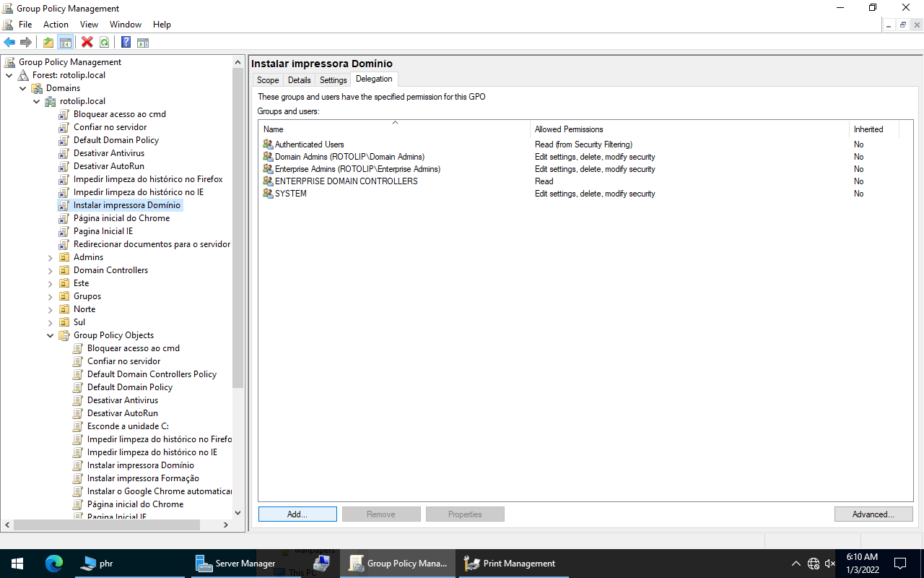Toggle Show/Hide Console Tree toolbar icon
924x578 pixels.
(66, 43)
